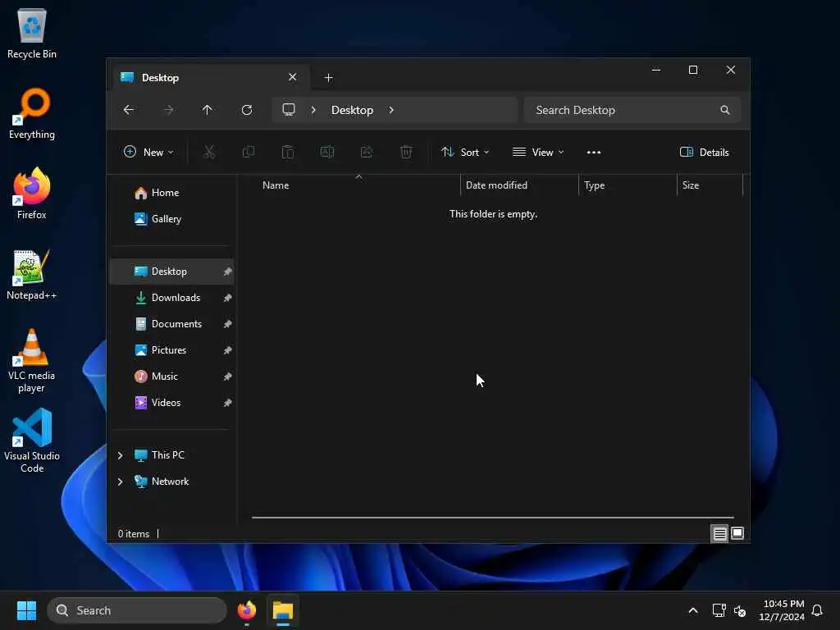The image size is (840, 630).
Task: Select Notepad++ desktop shortcut
Action: [x=32, y=274]
